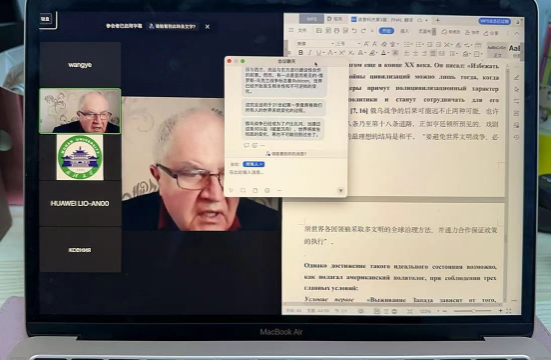
Task: Collapse the WPS ribbon with chevron
Action: point(516,33)
